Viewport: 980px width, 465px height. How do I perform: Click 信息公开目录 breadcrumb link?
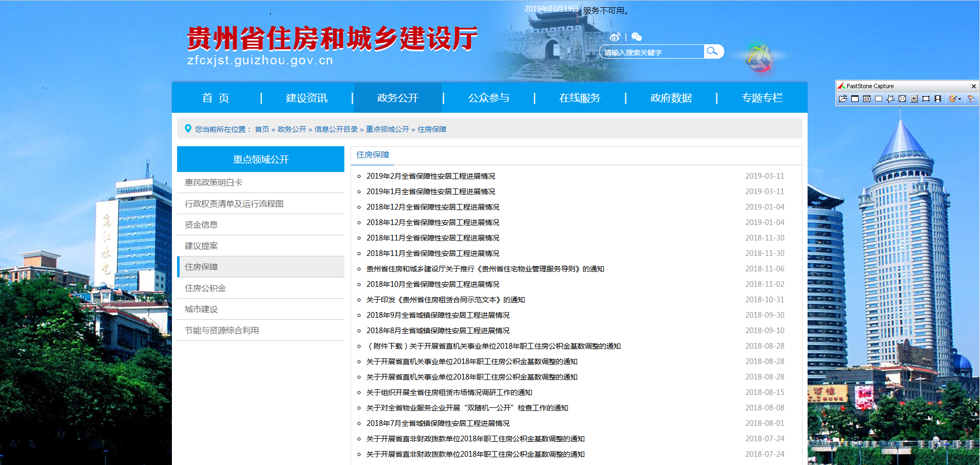pos(336,129)
